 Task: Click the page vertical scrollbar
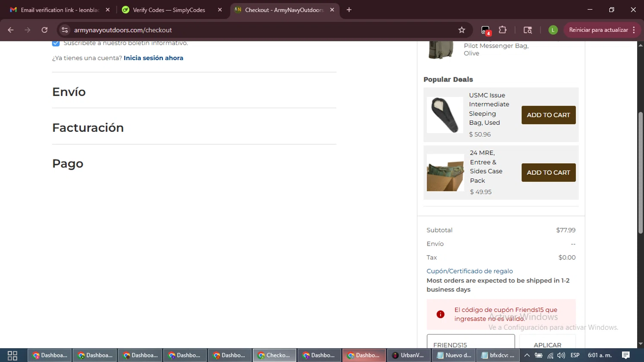point(641,173)
